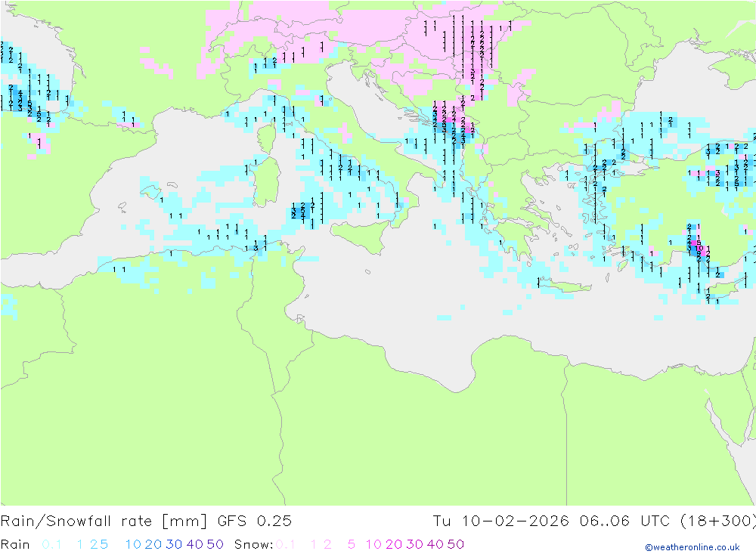Select the Rain legend value 10

coord(133,544)
